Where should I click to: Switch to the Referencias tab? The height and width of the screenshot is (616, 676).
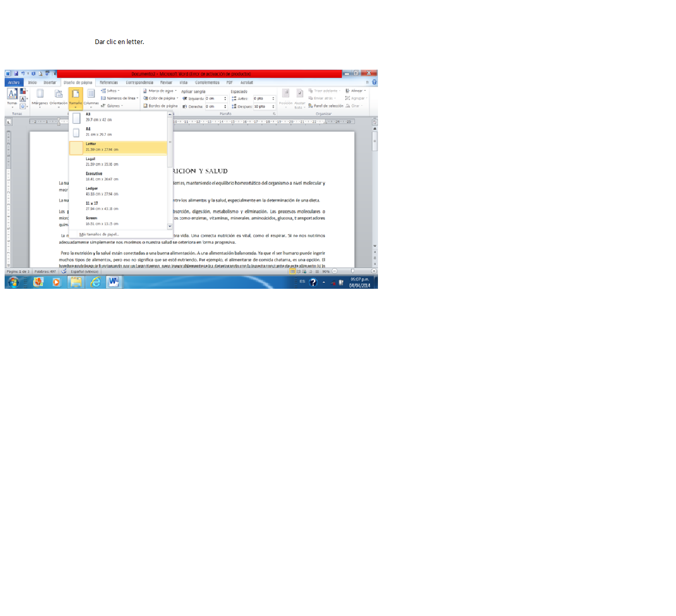(109, 82)
